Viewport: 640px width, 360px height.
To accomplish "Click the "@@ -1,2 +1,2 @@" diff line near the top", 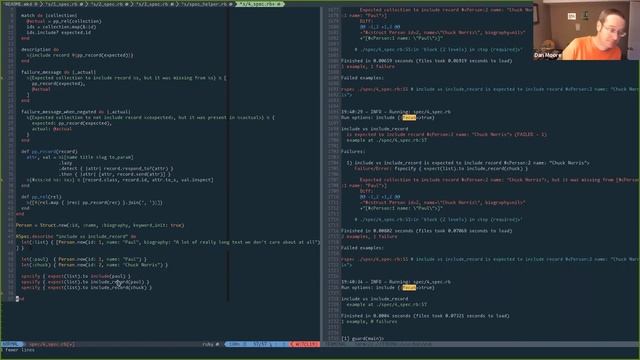I will tap(380, 27).
